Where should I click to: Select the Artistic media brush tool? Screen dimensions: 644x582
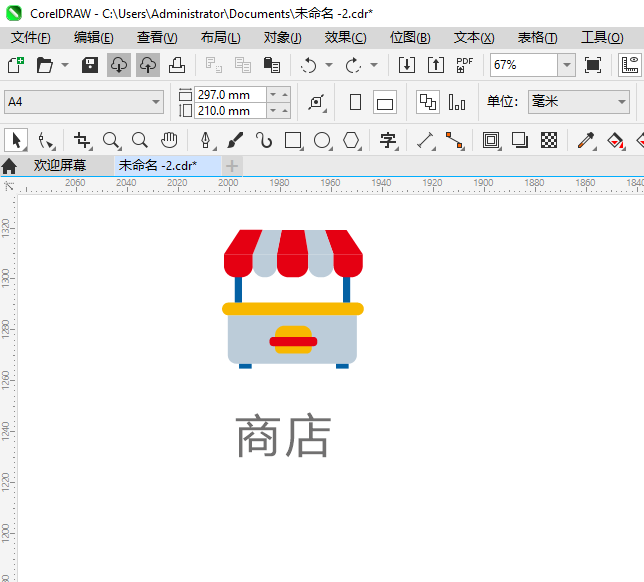point(235,140)
